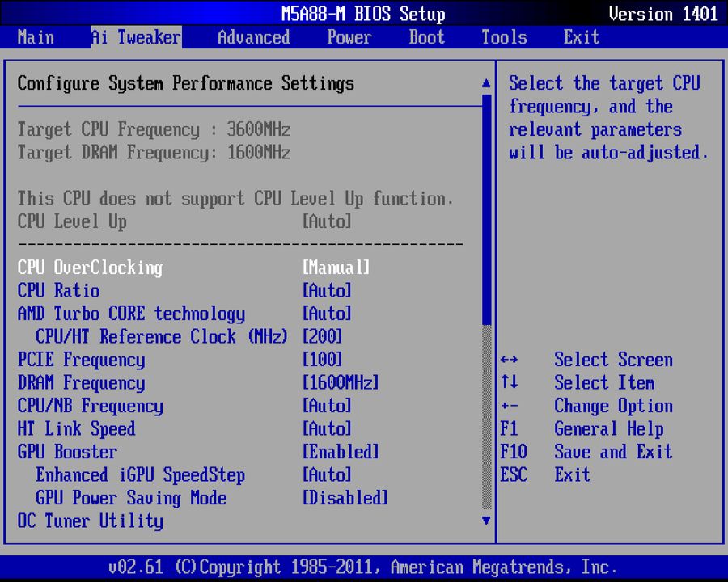Open the DRAM Frequency [1600MHz] value
728x582 pixels.
pyautogui.click(x=341, y=383)
